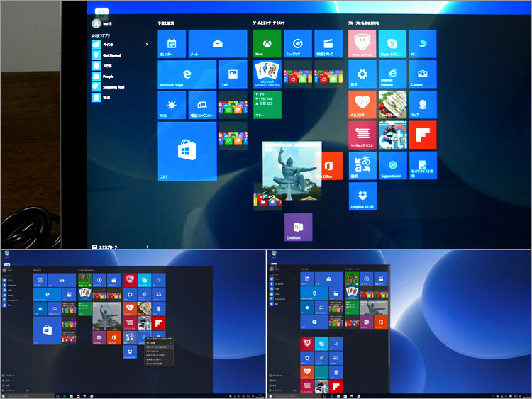Click the user account avatar in top photo

(x=96, y=23)
